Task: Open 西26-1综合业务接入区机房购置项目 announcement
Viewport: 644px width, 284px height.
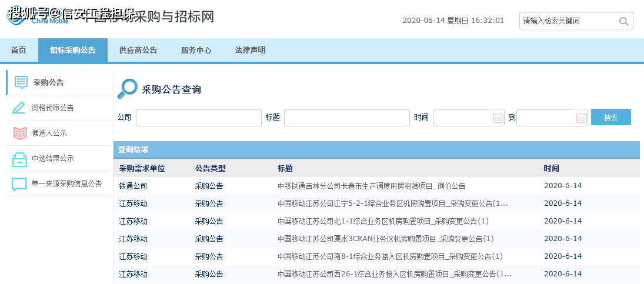Action: [395, 274]
